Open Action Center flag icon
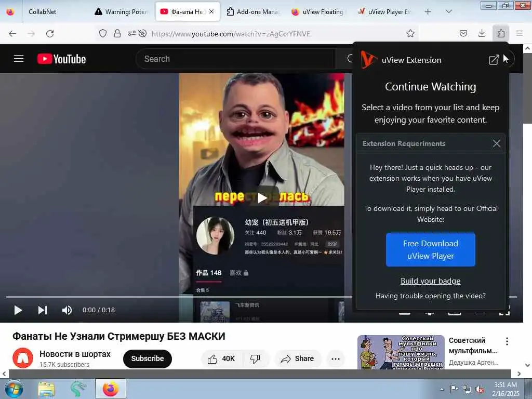Image resolution: width=532 pixels, height=399 pixels. [x=454, y=389]
